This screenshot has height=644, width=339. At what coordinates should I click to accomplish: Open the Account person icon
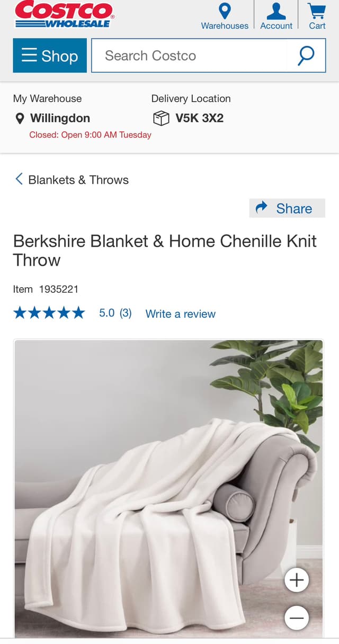276,11
